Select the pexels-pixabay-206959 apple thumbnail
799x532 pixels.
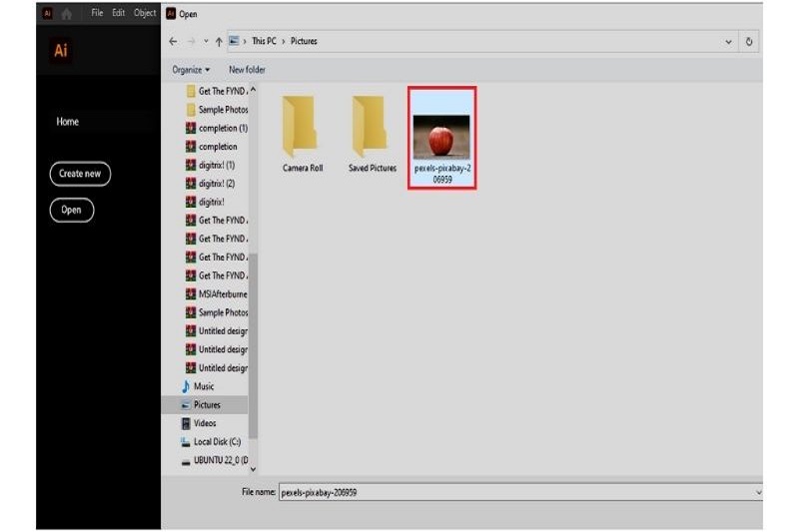(441, 138)
